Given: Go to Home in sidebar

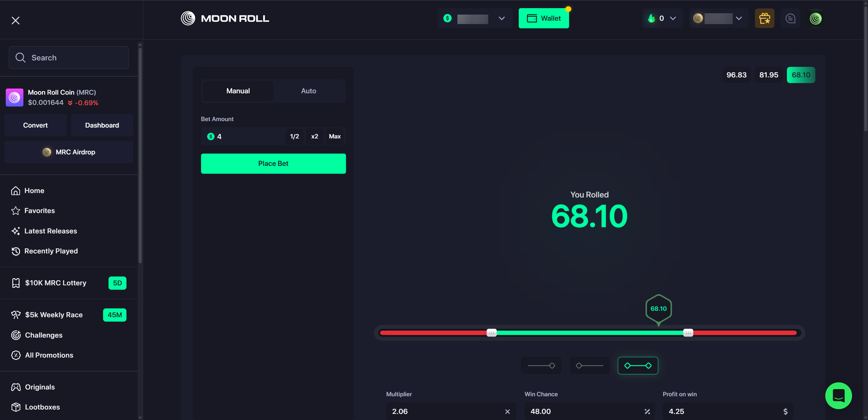Looking at the screenshot, I should coord(34,191).
